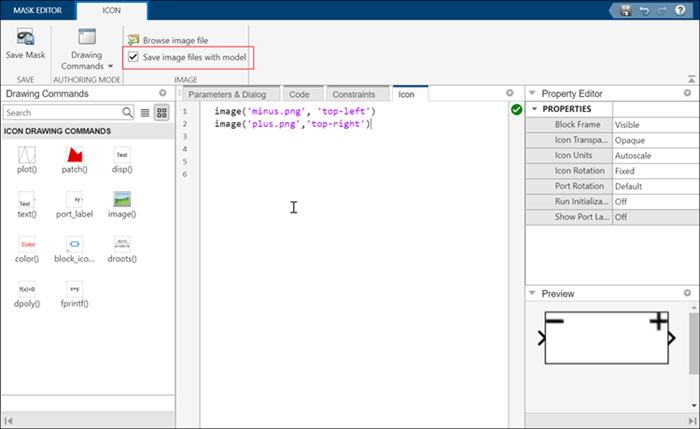Switch drawing commands to grid view
700x429 pixels.
click(x=162, y=112)
